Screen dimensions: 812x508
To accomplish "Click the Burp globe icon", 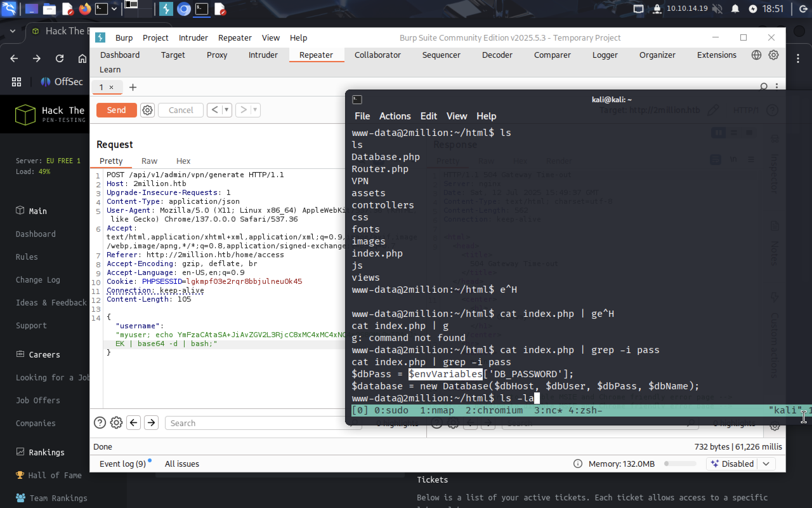I will (x=756, y=55).
